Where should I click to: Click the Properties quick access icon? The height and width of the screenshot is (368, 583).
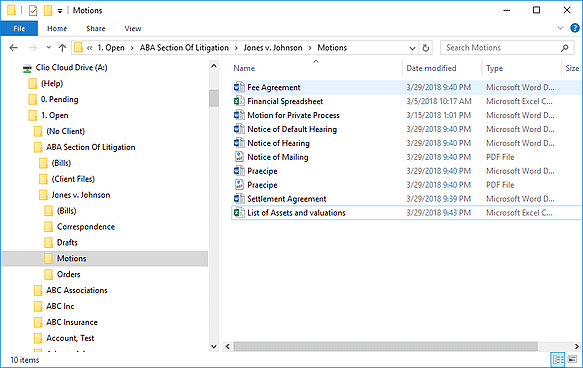pos(33,10)
